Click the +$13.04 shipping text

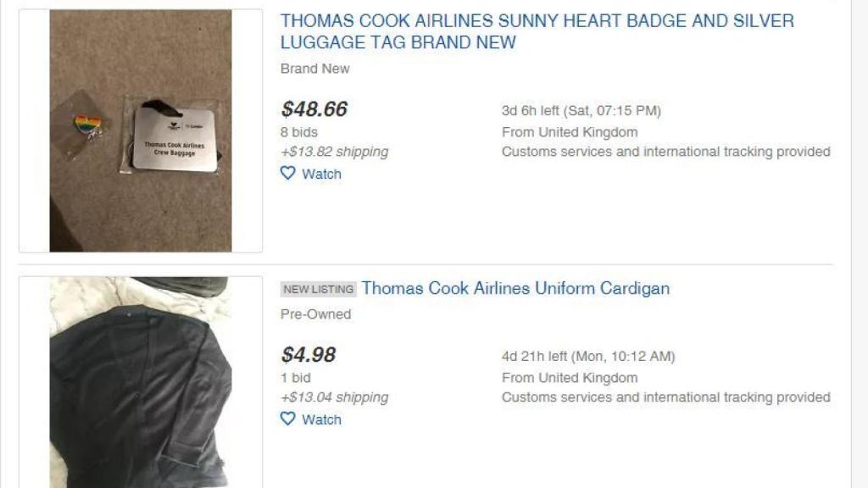pos(334,397)
